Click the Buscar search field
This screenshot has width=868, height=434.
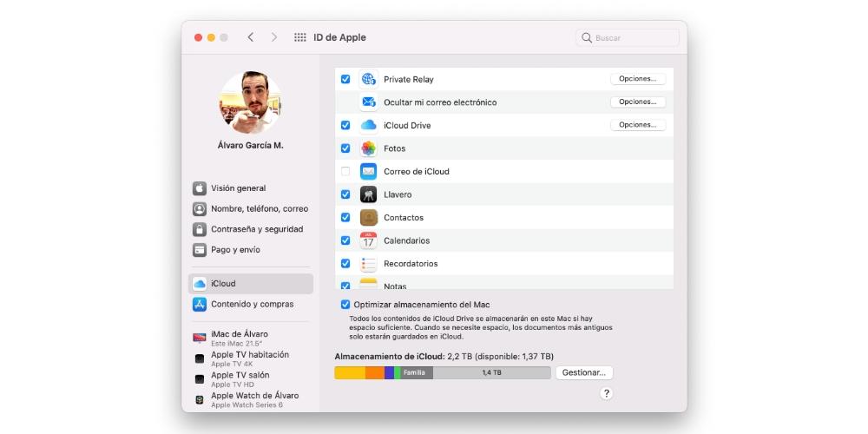628,37
